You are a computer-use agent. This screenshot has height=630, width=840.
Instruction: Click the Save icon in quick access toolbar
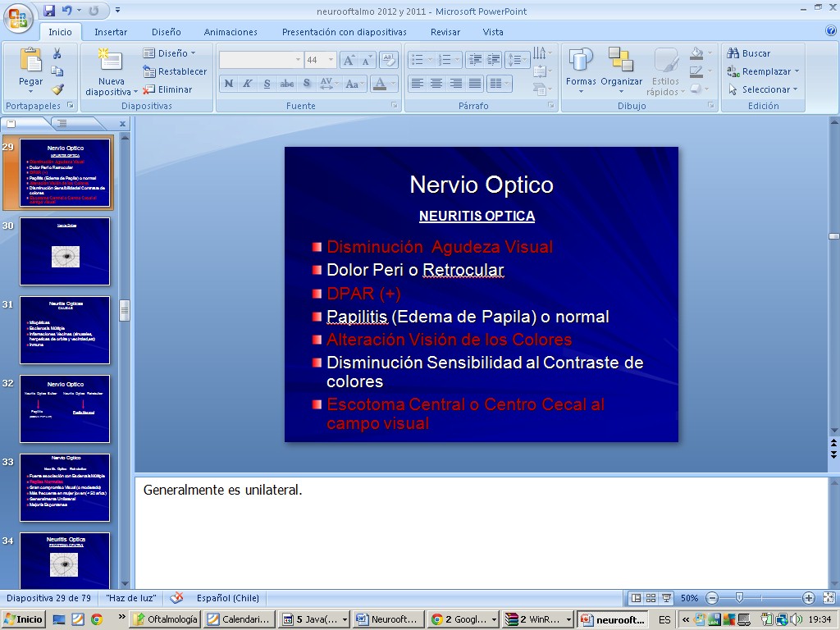click(x=49, y=11)
